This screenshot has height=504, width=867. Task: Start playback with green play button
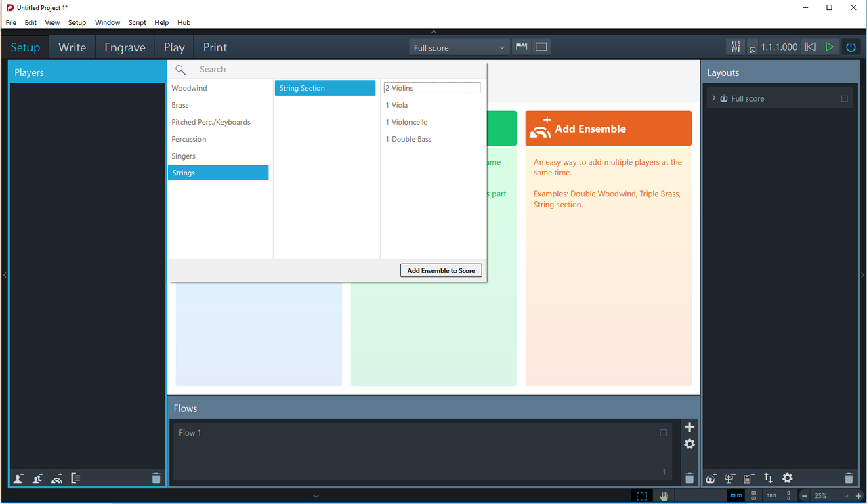pos(830,47)
